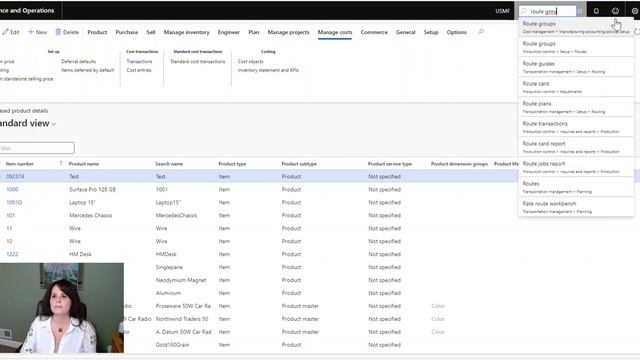The height and width of the screenshot is (360, 640).
Task: Open Transactions under Cost transactions
Action: point(139,61)
